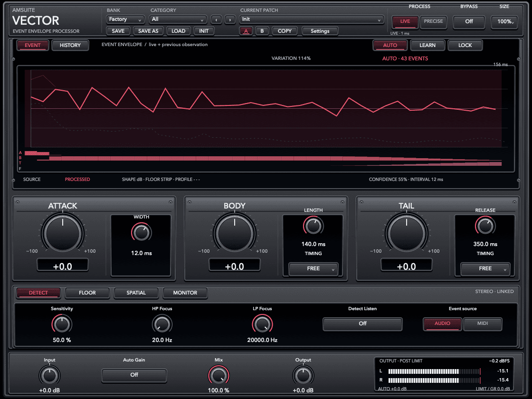Image resolution: width=532 pixels, height=399 pixels.
Task: Adjust the large TAIL knob
Action: point(407,233)
